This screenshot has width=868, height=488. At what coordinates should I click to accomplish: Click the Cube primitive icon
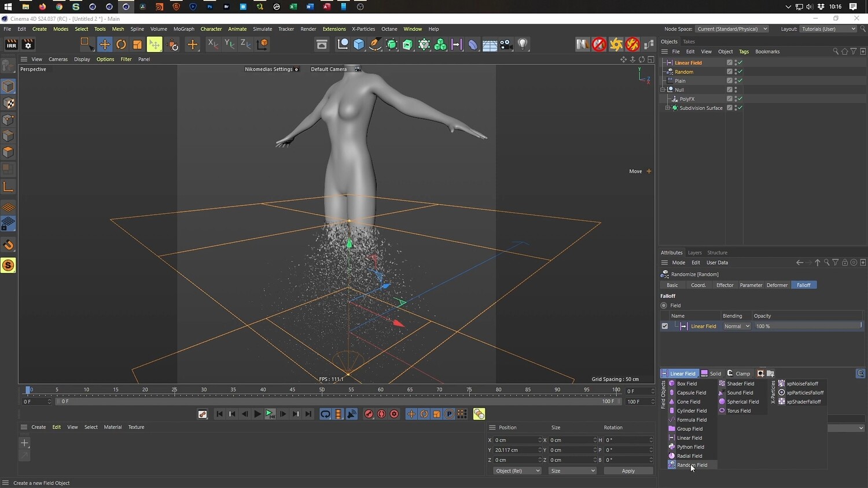coord(359,45)
